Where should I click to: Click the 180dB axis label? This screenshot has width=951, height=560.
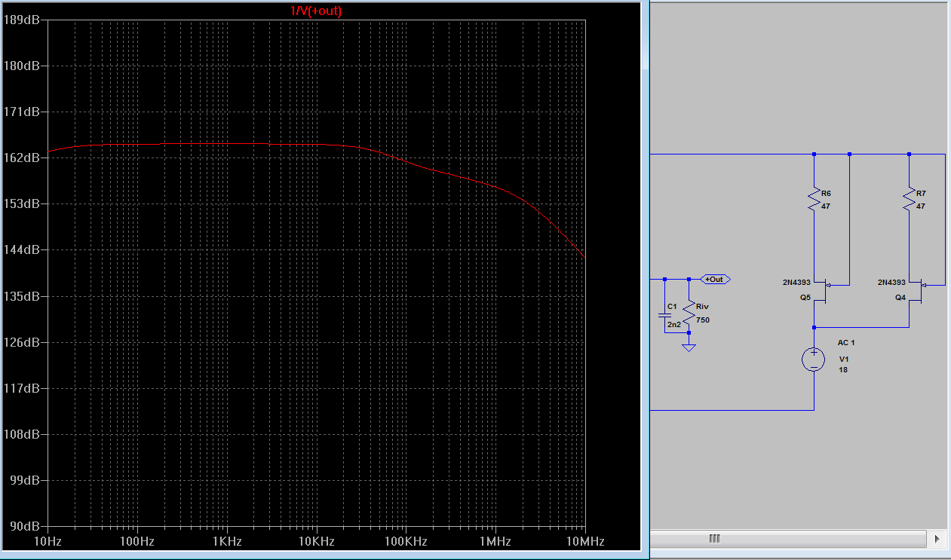pos(22,66)
